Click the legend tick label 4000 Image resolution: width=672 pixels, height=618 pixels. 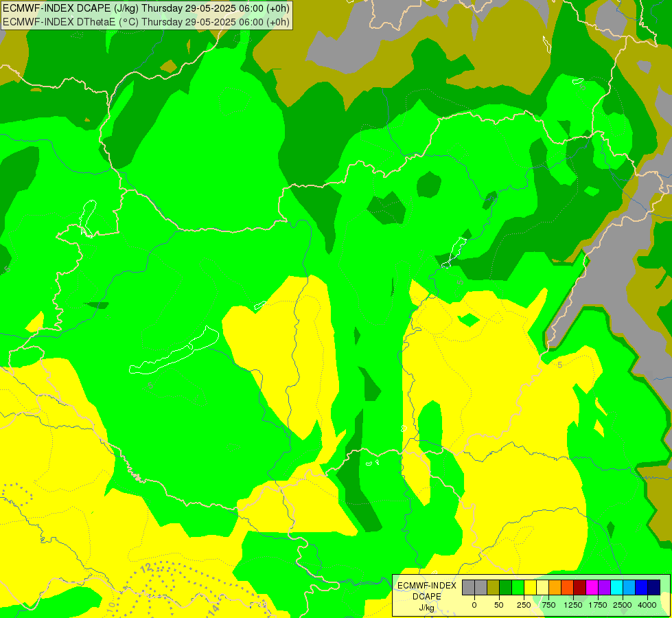pyautogui.click(x=647, y=605)
